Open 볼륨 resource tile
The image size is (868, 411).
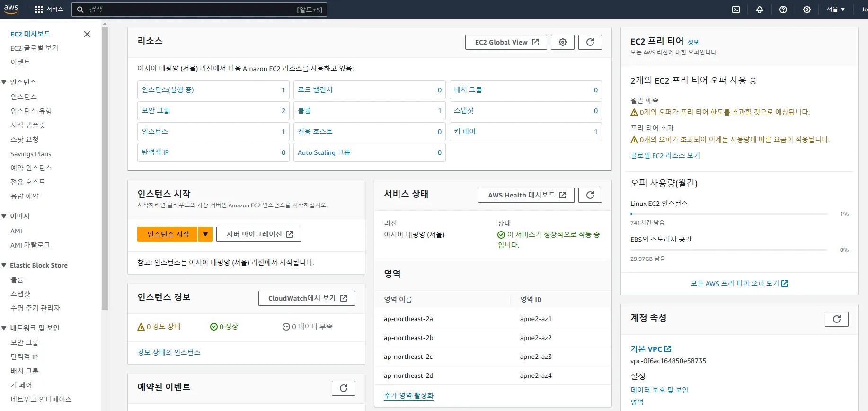click(370, 111)
